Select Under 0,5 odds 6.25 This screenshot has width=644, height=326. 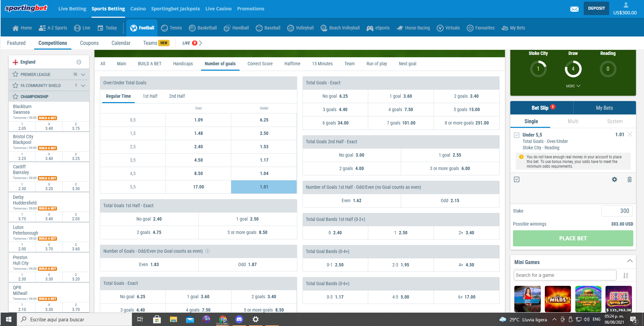pyautogui.click(x=264, y=120)
